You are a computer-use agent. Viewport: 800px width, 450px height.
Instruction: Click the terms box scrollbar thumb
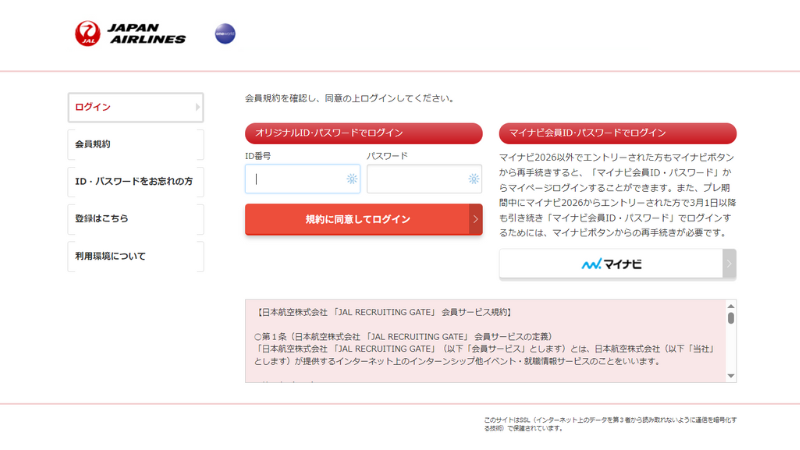[x=731, y=318]
